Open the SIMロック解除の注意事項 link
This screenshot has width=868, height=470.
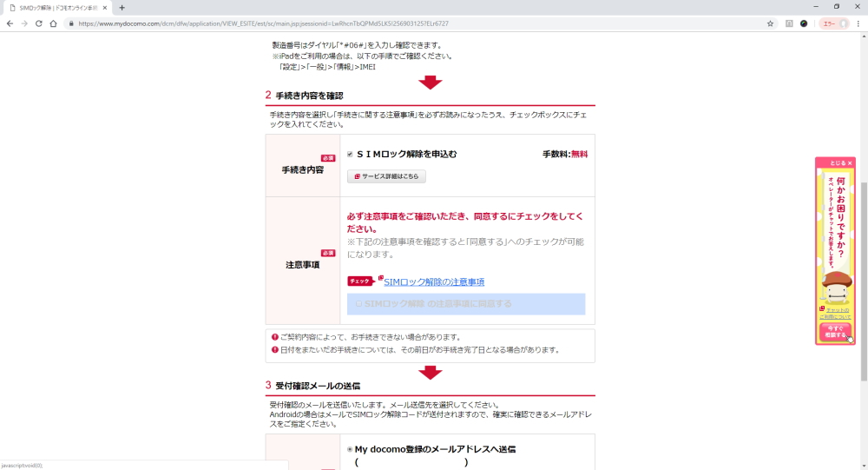point(434,282)
